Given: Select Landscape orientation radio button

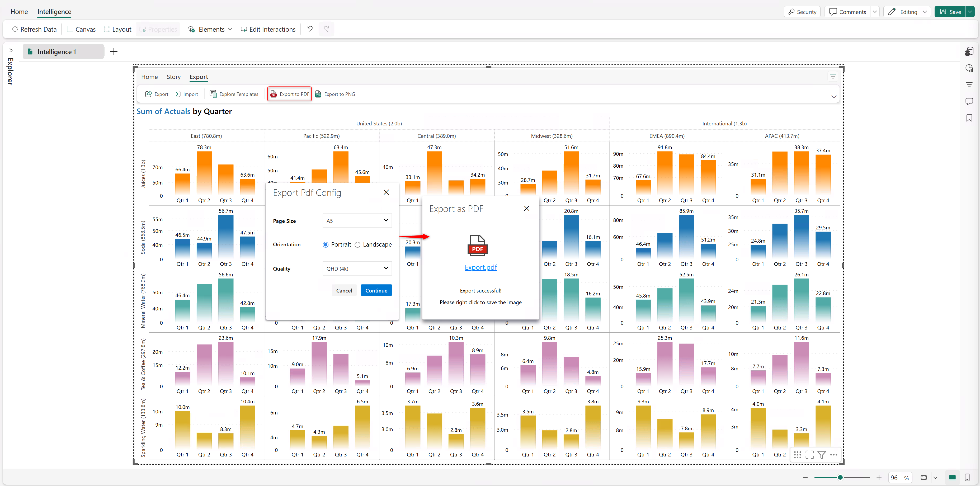Looking at the screenshot, I should 358,244.
